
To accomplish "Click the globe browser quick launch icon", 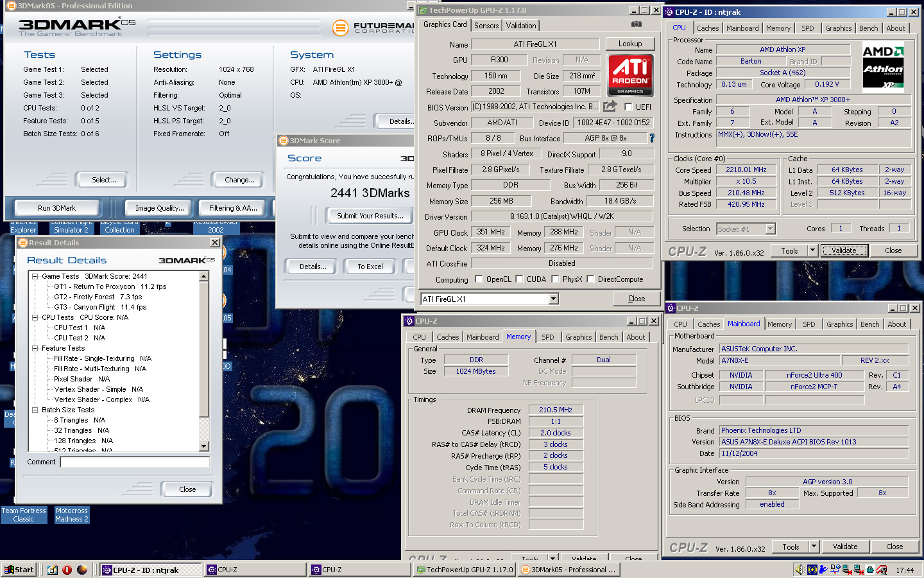I will click(x=81, y=570).
